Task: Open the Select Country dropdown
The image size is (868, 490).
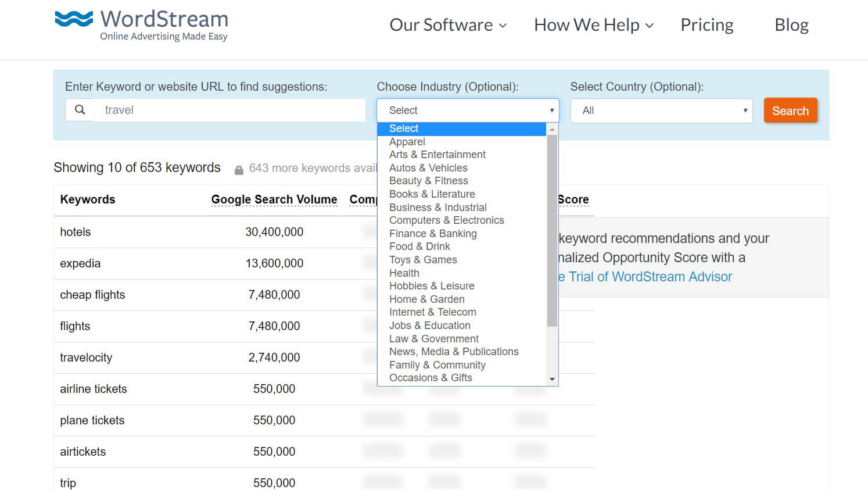Action: click(661, 110)
